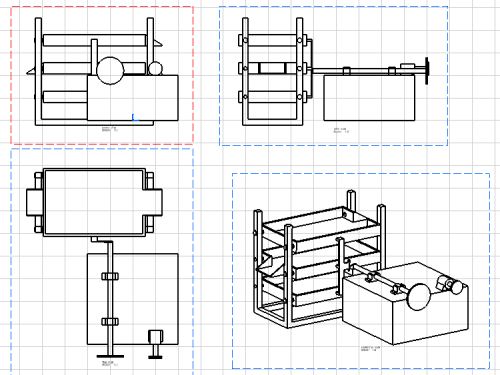The image size is (500, 375).
Task: Click the caption label under the side view
Action: pos(341,130)
